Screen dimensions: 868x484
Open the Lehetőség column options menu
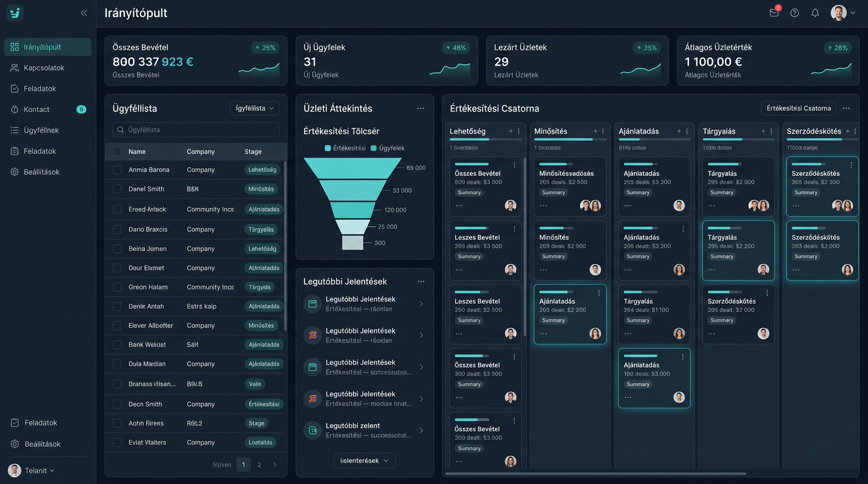(x=519, y=131)
